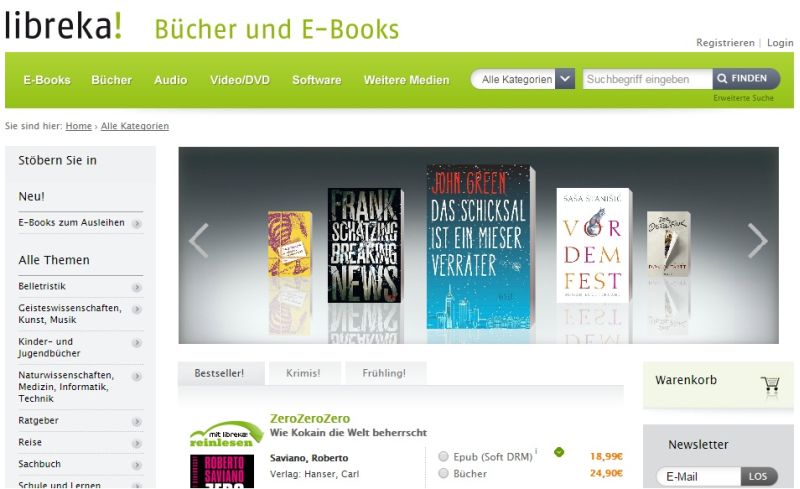The image size is (800, 489).
Task: Open the Video/DVD menu item
Action: click(x=240, y=80)
